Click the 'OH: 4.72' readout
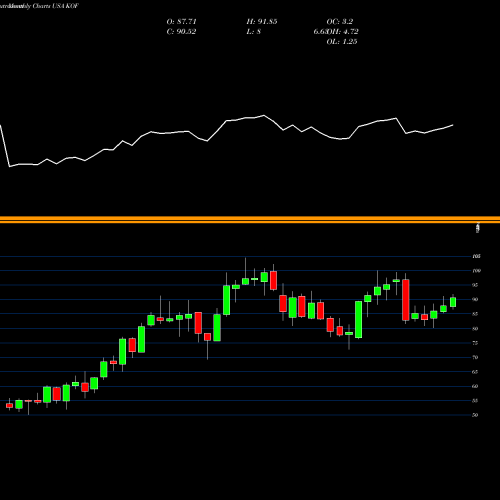 pyautogui.click(x=343, y=31)
